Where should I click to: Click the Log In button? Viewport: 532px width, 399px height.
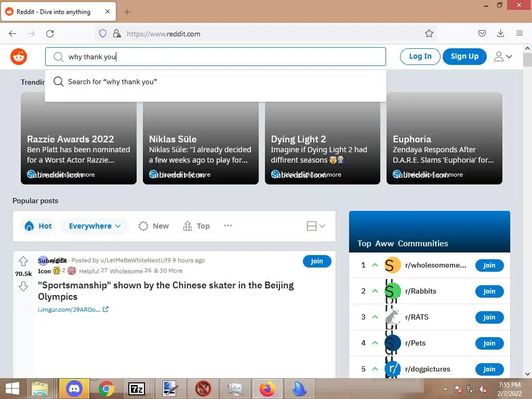click(420, 56)
